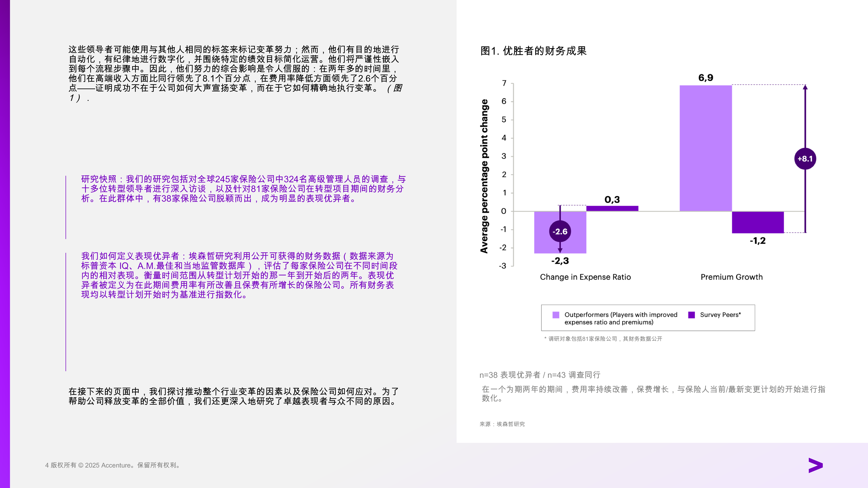Click the -2.6 circle badge
Image resolution: width=868 pixels, height=488 pixels.
tap(560, 231)
